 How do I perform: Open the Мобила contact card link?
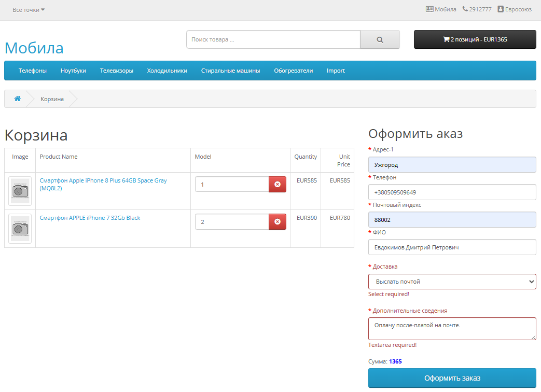(441, 9)
